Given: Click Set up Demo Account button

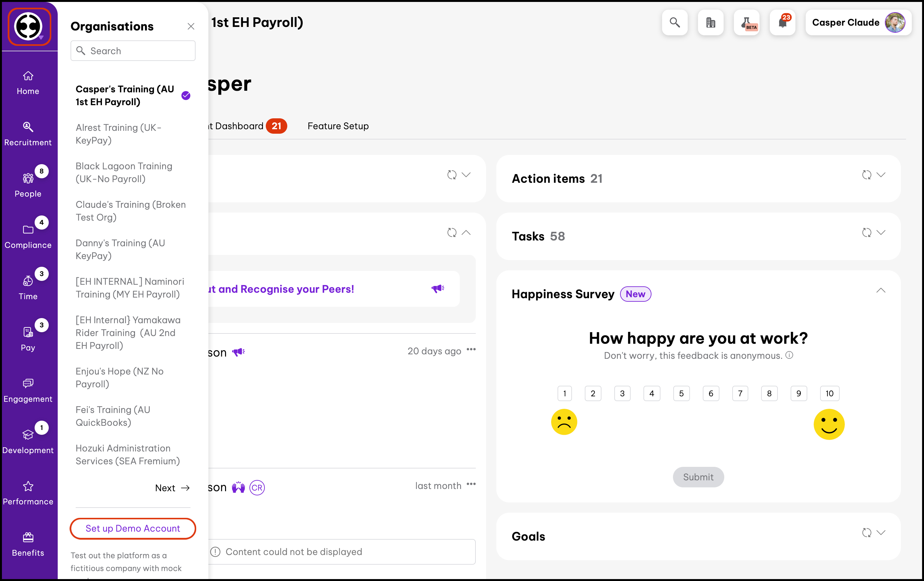Looking at the screenshot, I should [x=133, y=528].
